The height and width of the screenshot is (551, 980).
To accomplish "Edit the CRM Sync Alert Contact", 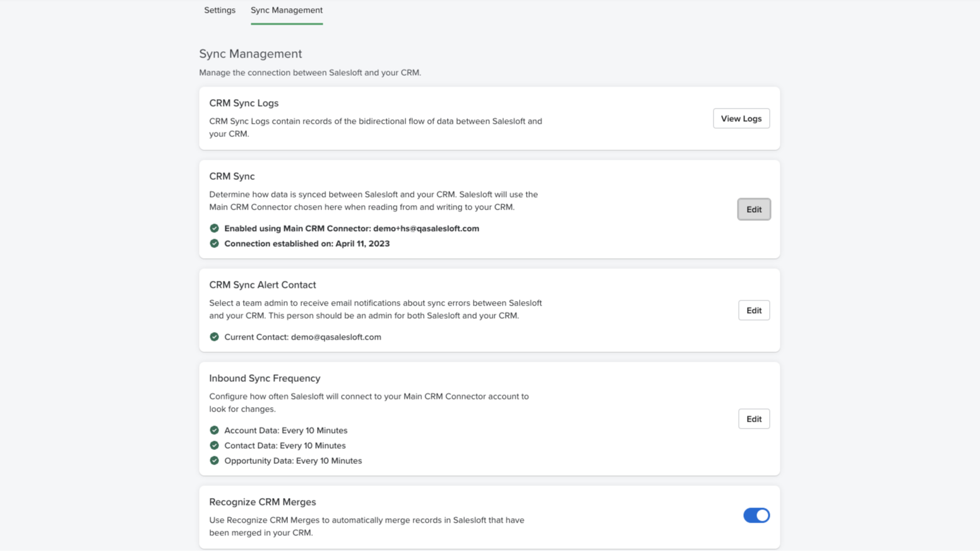I will click(x=753, y=311).
